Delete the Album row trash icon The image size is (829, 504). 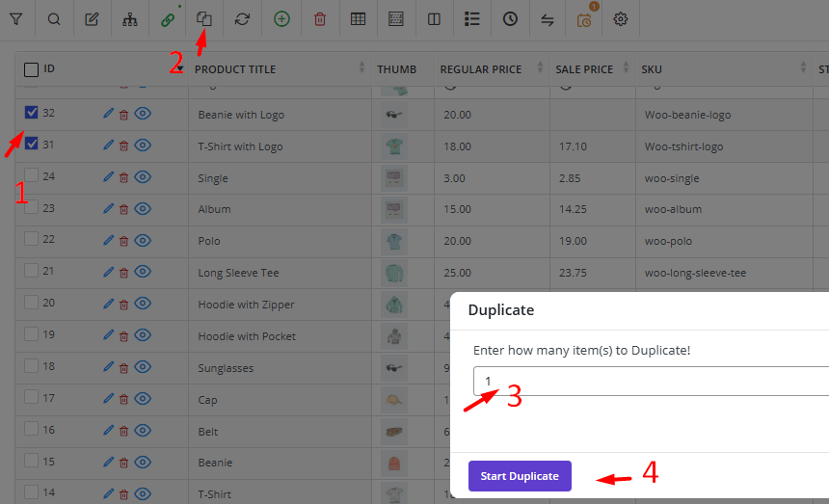(x=123, y=210)
